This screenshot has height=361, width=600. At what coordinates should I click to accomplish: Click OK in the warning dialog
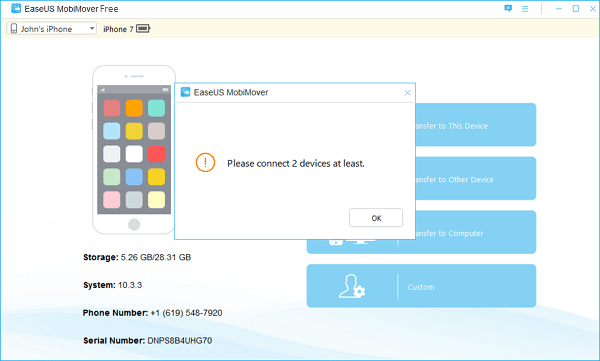tap(376, 218)
